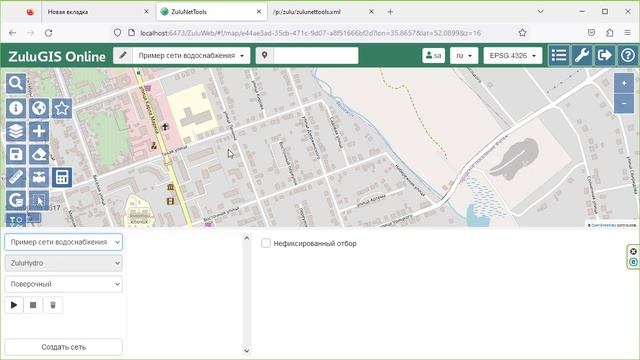
Task: Open the globe map view tool
Action: click(39, 108)
